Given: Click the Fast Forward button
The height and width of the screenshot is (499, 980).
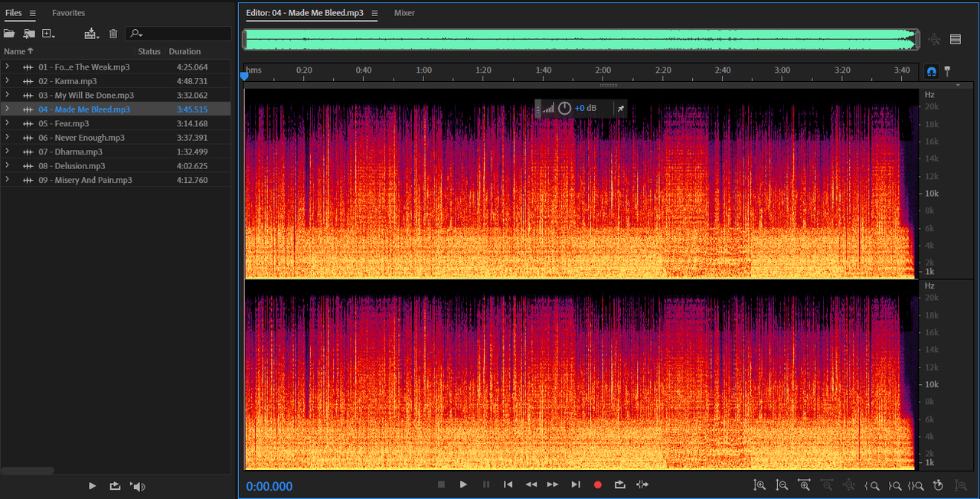Looking at the screenshot, I should pos(553,484).
